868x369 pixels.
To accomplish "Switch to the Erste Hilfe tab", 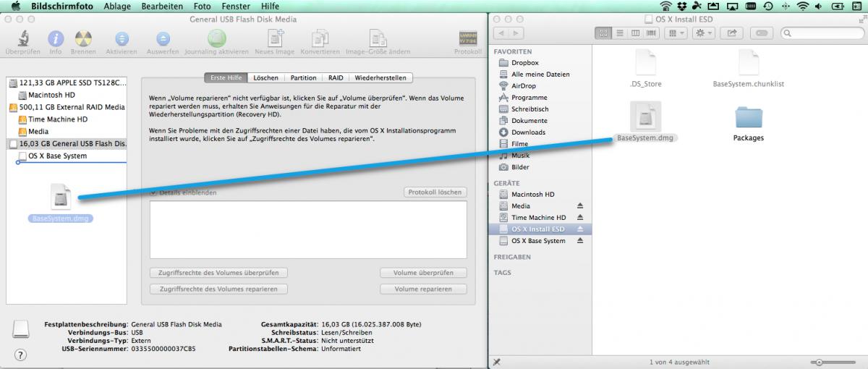I will point(226,77).
